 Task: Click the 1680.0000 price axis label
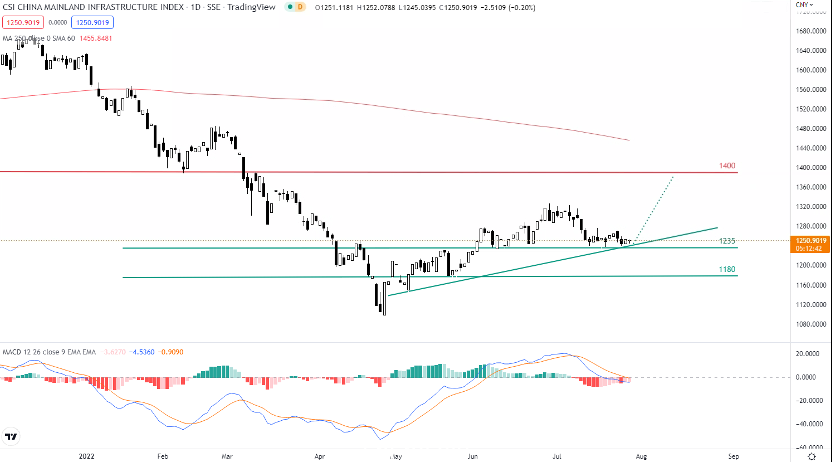click(812, 31)
